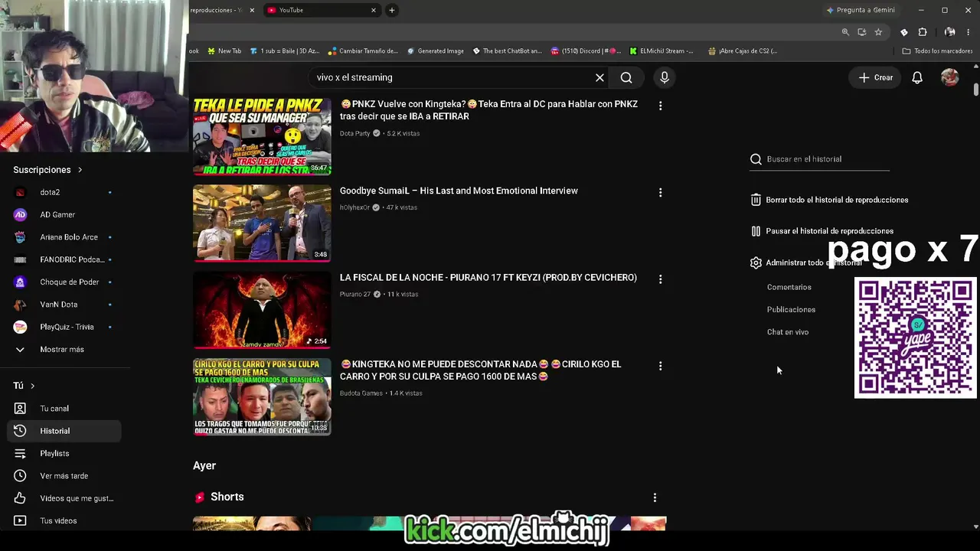
Task: Open the Chrome extensions puzzle icon
Action: [x=923, y=32]
